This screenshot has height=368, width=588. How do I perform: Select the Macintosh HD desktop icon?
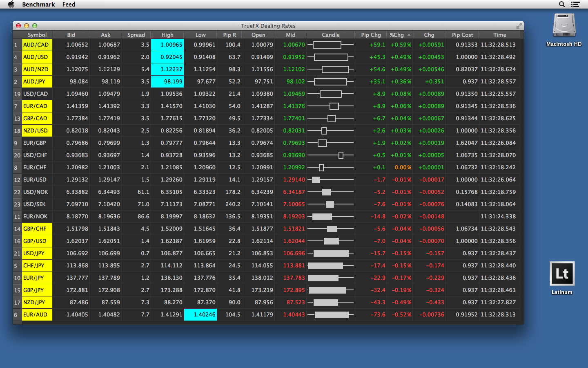564,30
